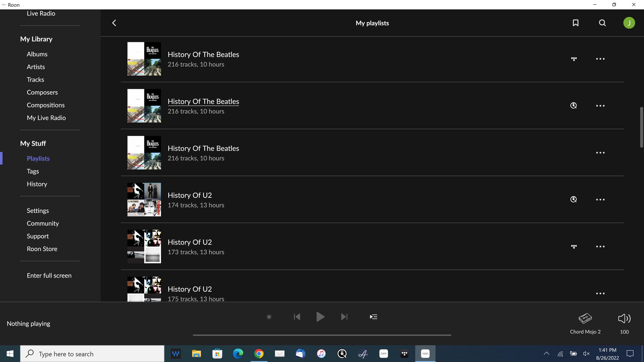Open the bookmarks icon

[576, 23]
